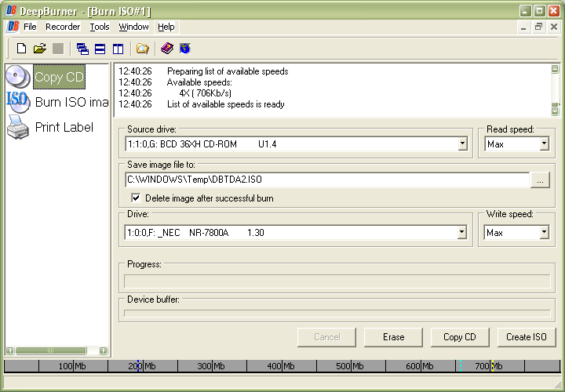Open the explorer folder-search toolbar icon
Image resolution: width=565 pixels, height=392 pixels.
click(x=142, y=49)
